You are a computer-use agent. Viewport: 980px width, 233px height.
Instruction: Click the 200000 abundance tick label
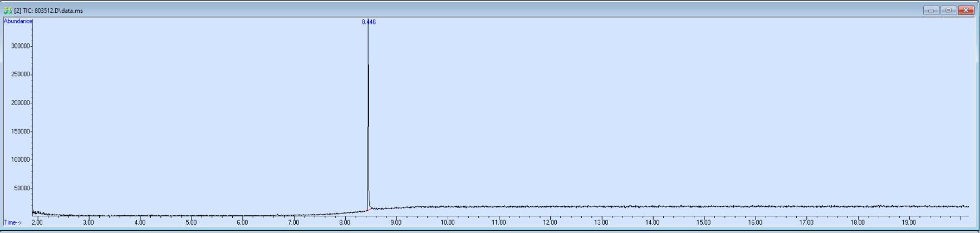pyautogui.click(x=20, y=103)
